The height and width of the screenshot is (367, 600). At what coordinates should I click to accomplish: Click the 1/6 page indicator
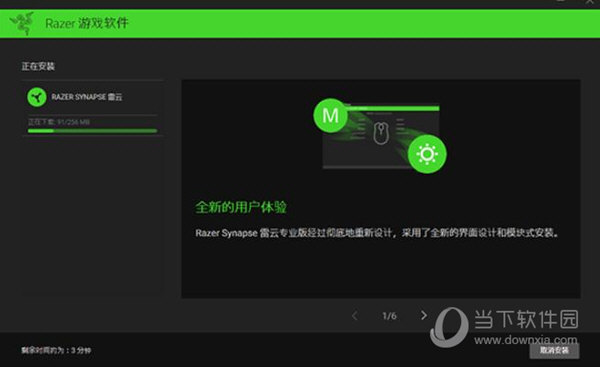(x=390, y=316)
